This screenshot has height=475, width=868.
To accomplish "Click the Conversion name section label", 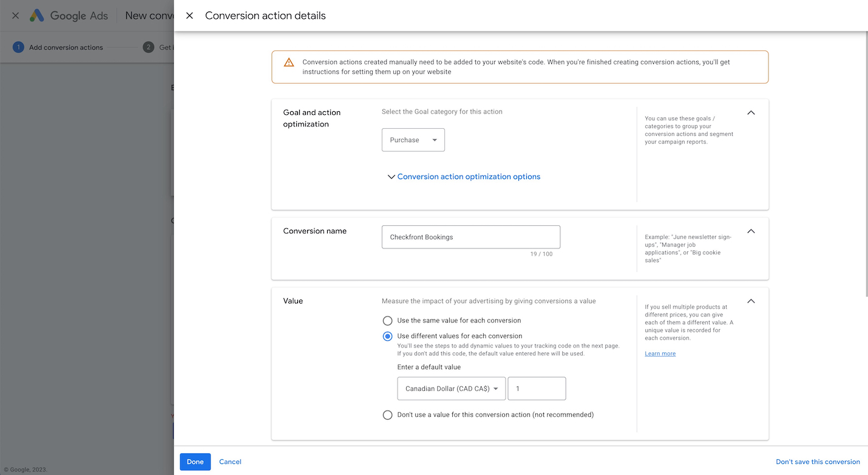I will [315, 231].
